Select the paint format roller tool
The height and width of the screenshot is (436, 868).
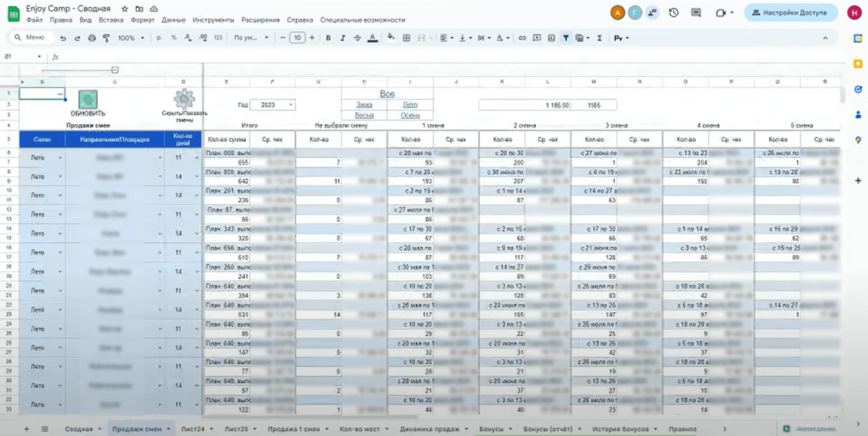[x=106, y=38]
